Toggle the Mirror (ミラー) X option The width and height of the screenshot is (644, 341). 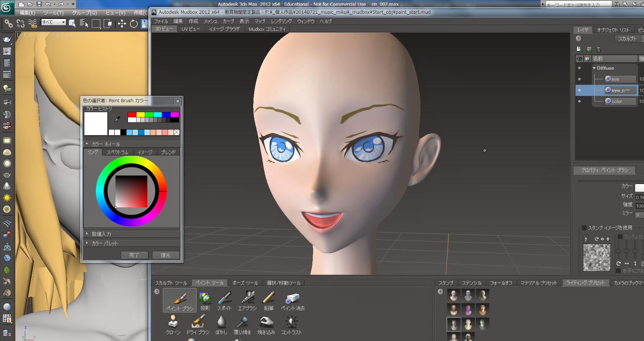coord(640,215)
